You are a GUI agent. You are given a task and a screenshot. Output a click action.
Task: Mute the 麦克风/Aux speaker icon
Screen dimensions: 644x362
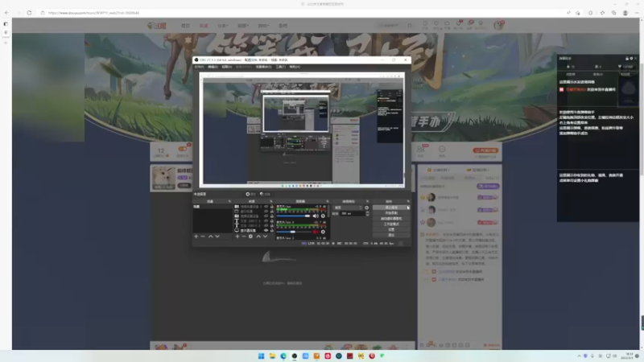tap(316, 216)
